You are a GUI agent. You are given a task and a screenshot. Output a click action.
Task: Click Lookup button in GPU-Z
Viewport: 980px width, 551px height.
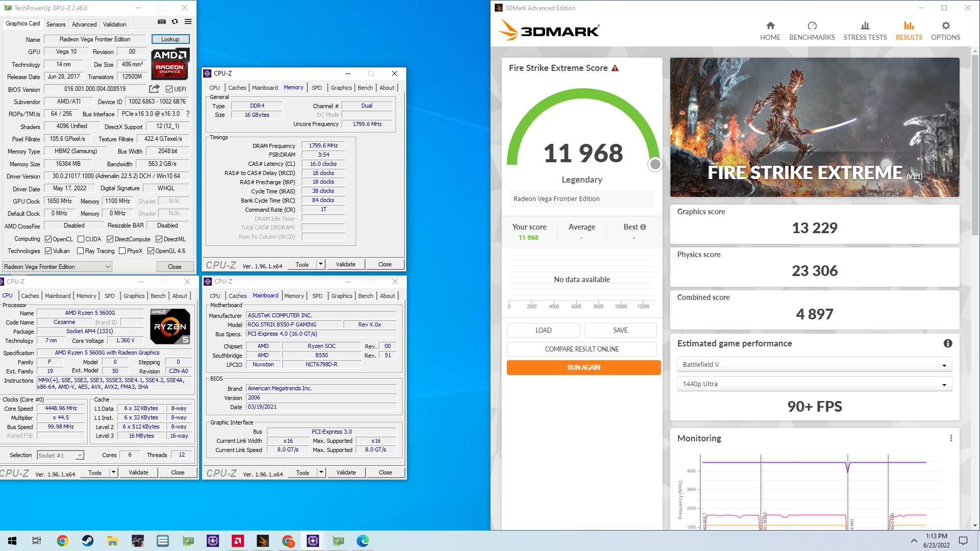coord(170,39)
